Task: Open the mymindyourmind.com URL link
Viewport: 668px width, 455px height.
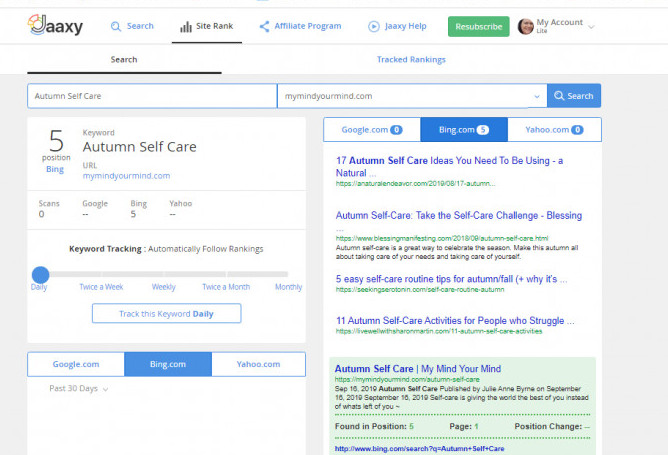Action: [x=126, y=176]
